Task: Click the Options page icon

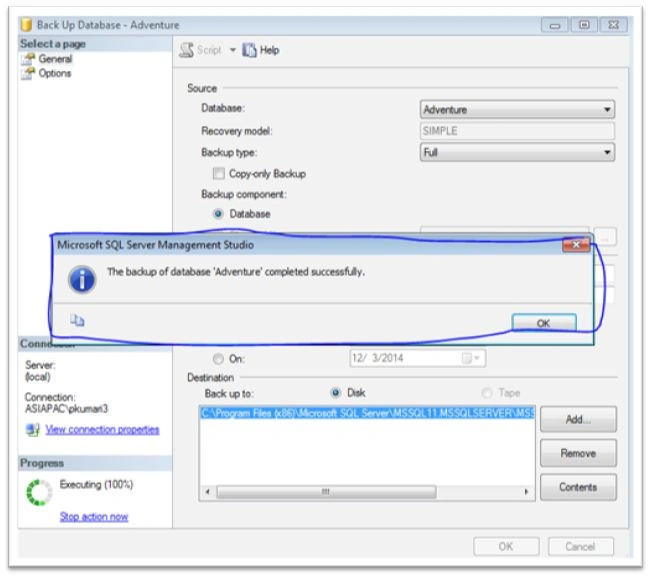Action: point(29,74)
